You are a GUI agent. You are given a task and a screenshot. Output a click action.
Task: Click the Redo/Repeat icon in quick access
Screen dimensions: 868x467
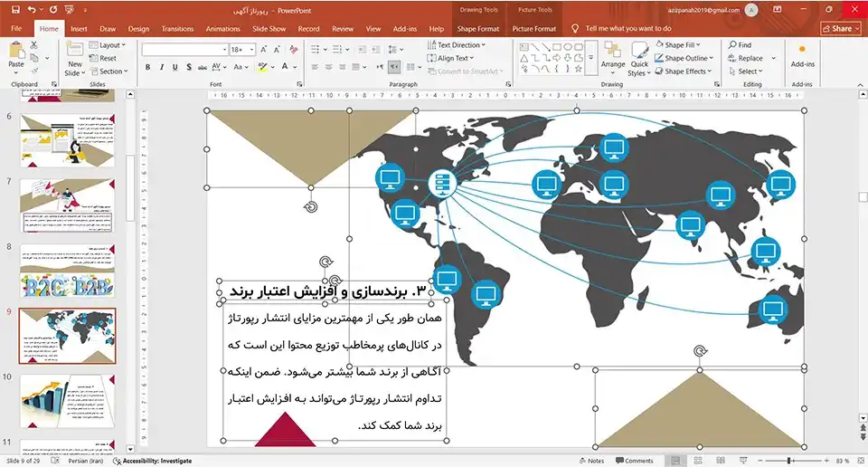(x=53, y=10)
